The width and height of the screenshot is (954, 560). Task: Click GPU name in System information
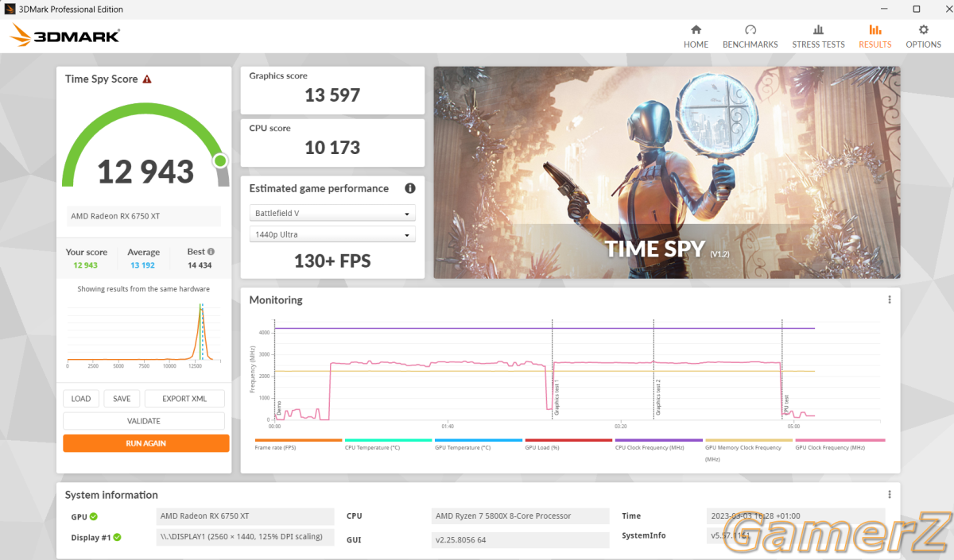click(x=246, y=516)
